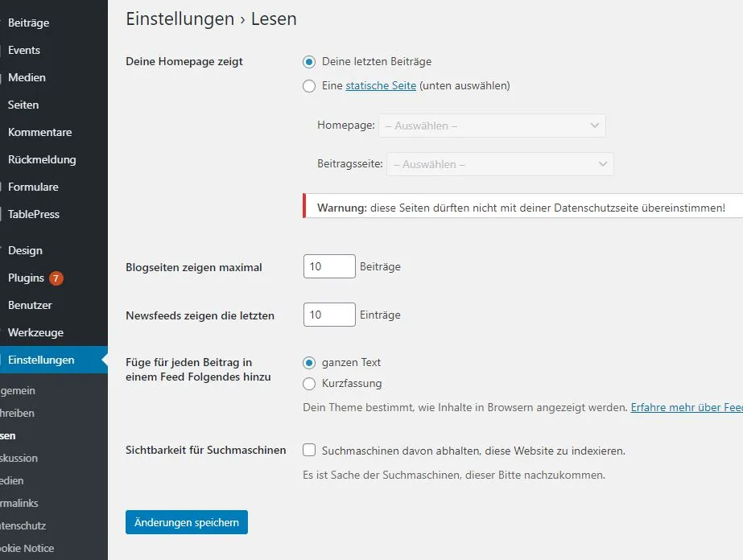
Task: Open Beiträge in the sidebar
Action: pos(28,23)
